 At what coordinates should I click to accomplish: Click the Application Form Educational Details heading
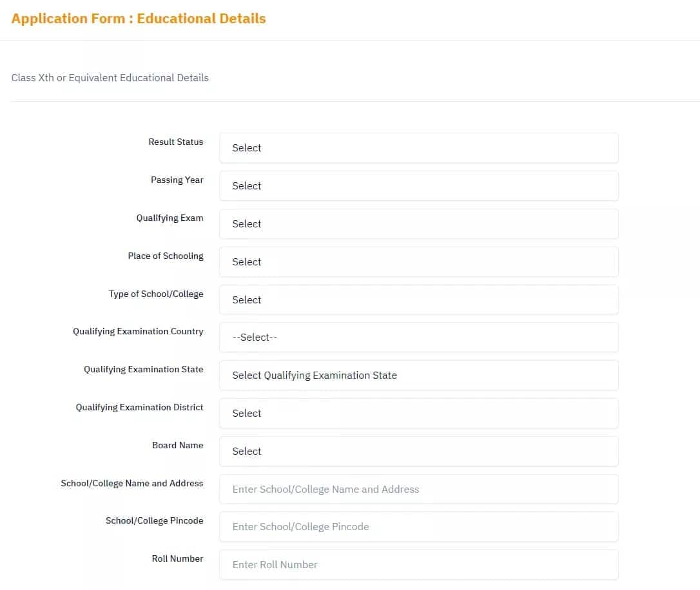coord(139,18)
